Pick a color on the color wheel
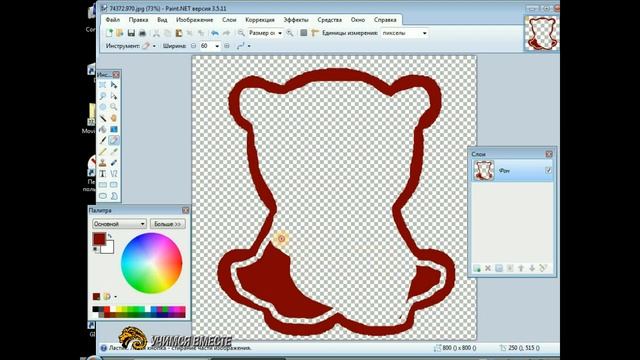The width and height of the screenshot is (640, 360). (151, 263)
